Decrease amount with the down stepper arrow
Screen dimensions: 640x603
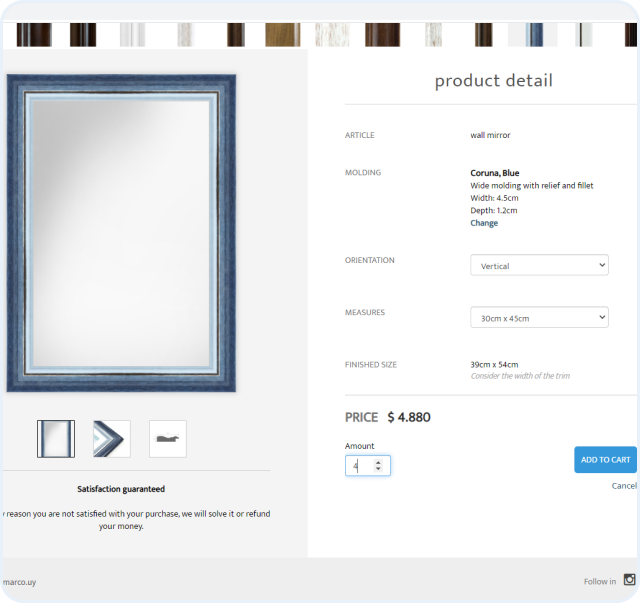[378, 470]
